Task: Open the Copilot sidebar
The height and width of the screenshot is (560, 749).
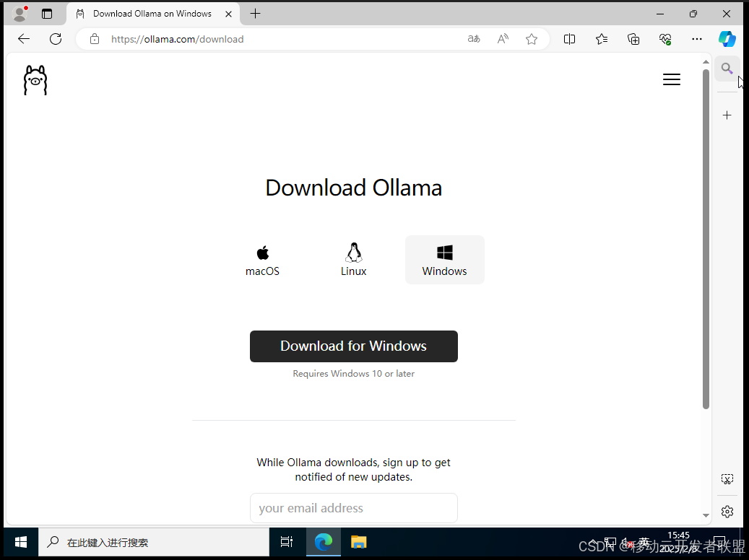Action: 727,39
